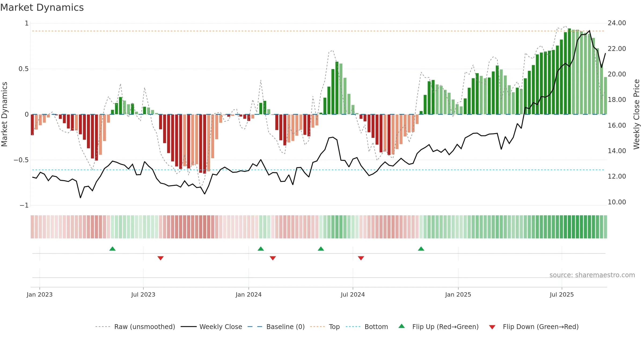This screenshot has width=644, height=362.
Task: Click the 10.00 price axis label
Action: click(617, 202)
